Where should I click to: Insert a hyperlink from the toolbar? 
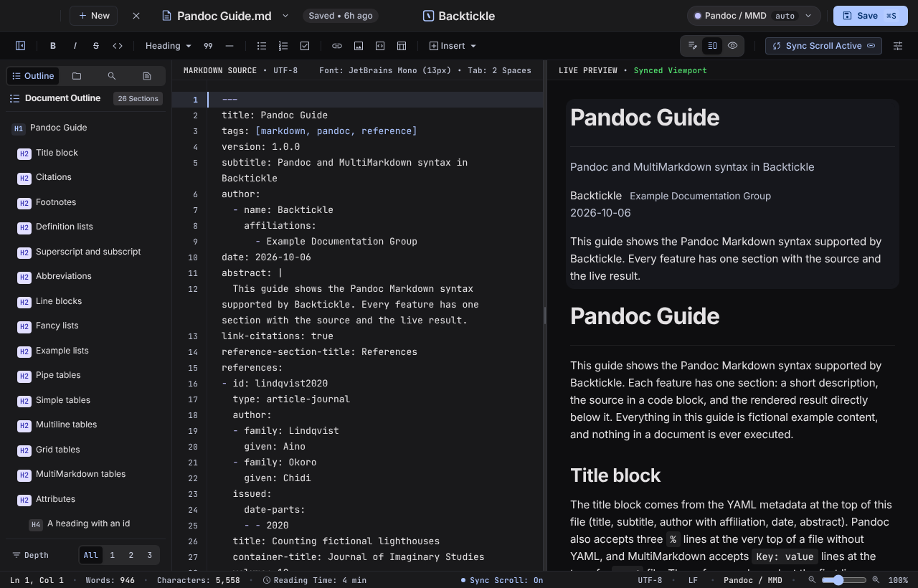pyautogui.click(x=337, y=46)
